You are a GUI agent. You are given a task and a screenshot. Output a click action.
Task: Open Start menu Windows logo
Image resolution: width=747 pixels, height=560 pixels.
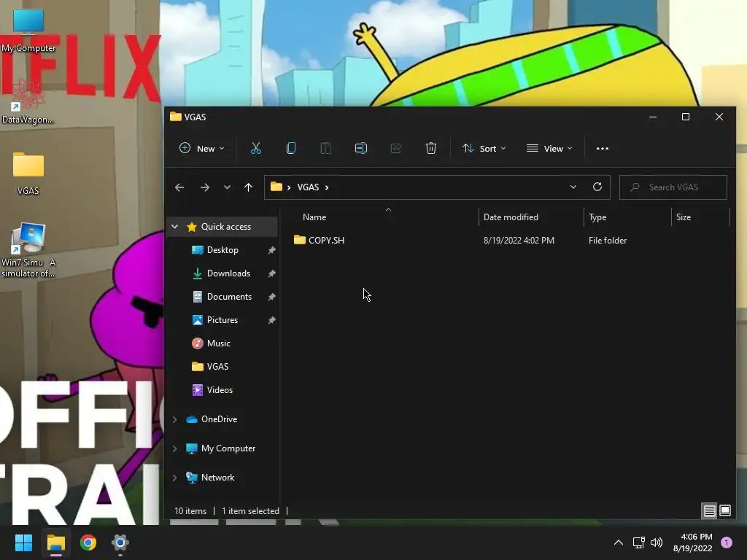click(23, 542)
